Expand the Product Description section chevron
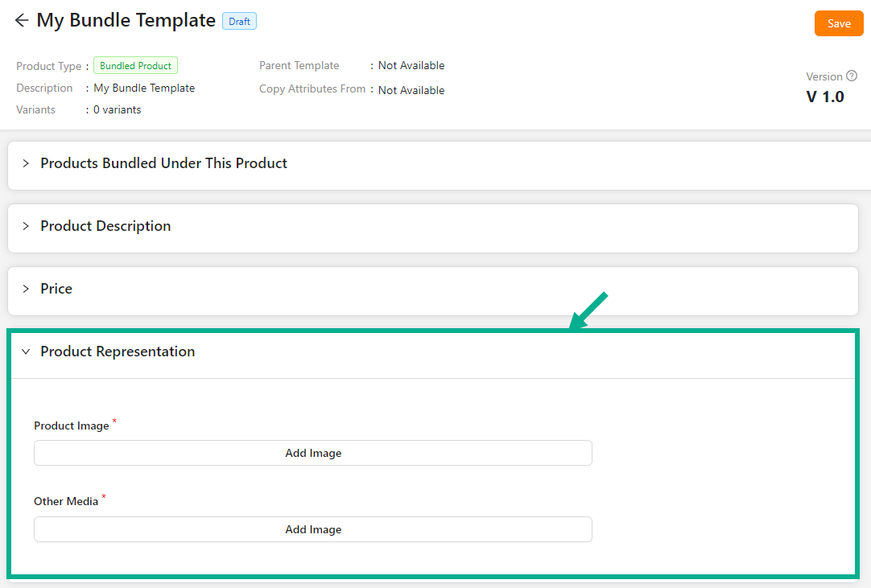This screenshot has height=588, width=871. coord(26,226)
